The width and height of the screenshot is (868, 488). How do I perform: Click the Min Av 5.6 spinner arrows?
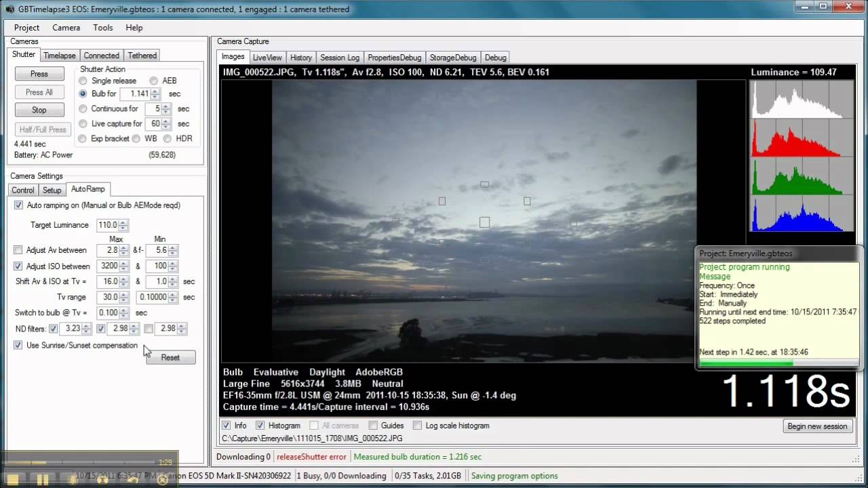(x=174, y=251)
